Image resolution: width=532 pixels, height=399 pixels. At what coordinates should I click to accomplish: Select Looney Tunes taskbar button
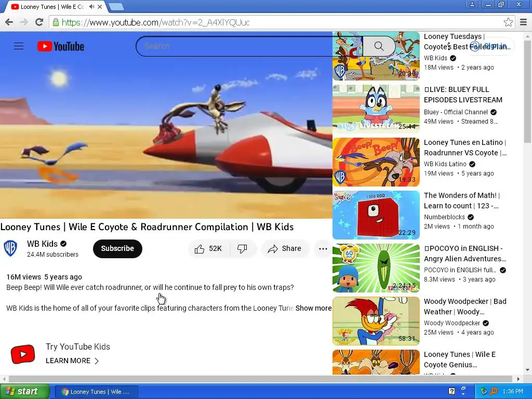[x=96, y=392]
